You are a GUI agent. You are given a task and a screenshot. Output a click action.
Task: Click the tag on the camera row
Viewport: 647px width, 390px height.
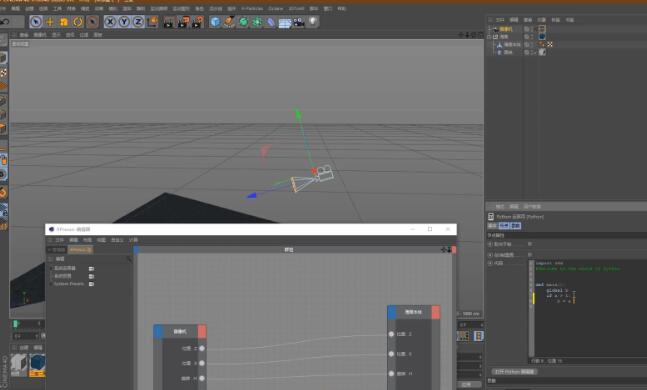pyautogui.click(x=542, y=29)
